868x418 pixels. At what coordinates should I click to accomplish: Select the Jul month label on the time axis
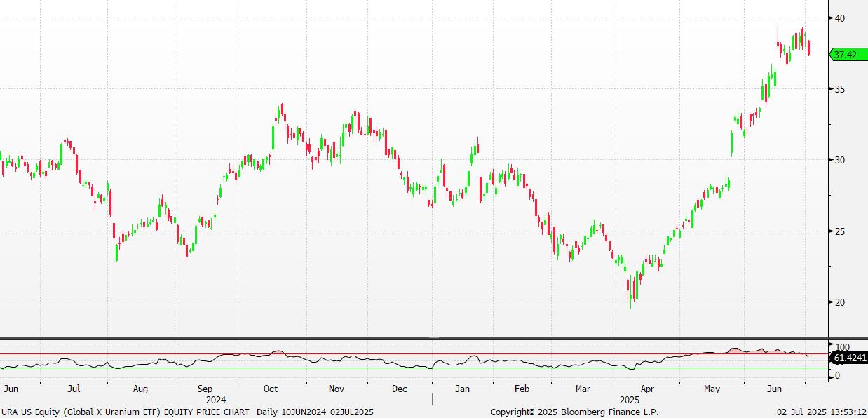pos(74,389)
